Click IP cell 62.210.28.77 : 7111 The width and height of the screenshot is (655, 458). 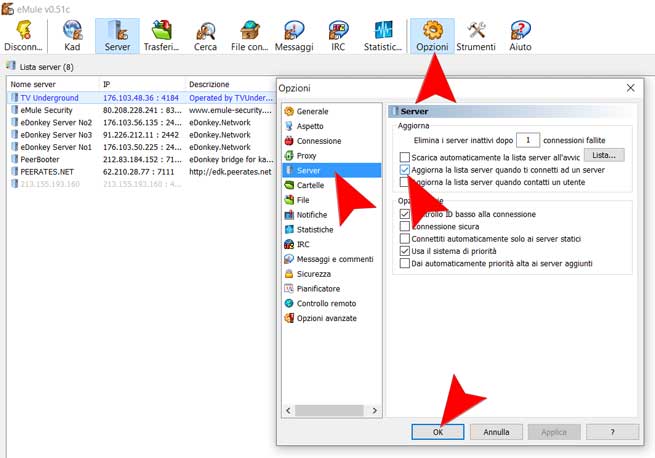pos(139,172)
